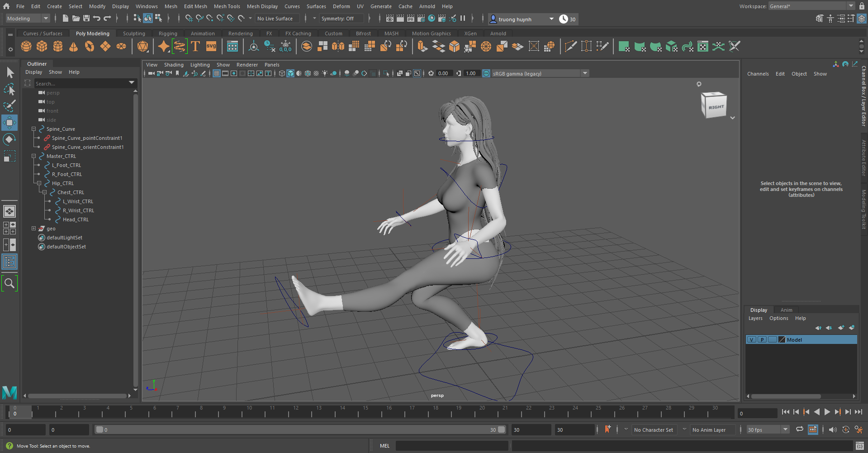This screenshot has height=453, width=868.
Task: Collapse the Hip_CTRL hierarchy in the Outliner
Action: (x=39, y=183)
